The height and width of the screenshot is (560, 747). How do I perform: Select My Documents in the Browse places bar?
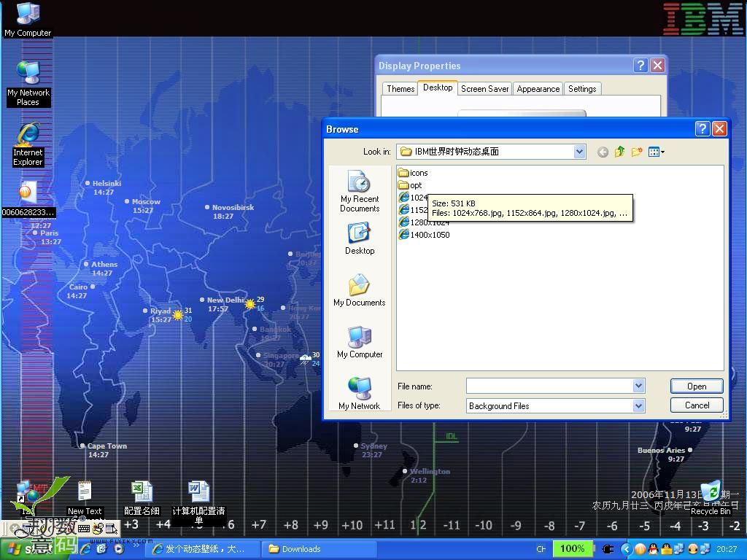(360, 290)
